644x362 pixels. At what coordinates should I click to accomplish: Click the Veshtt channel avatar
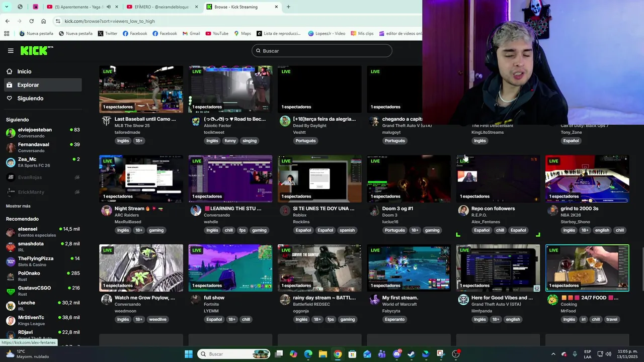click(285, 121)
